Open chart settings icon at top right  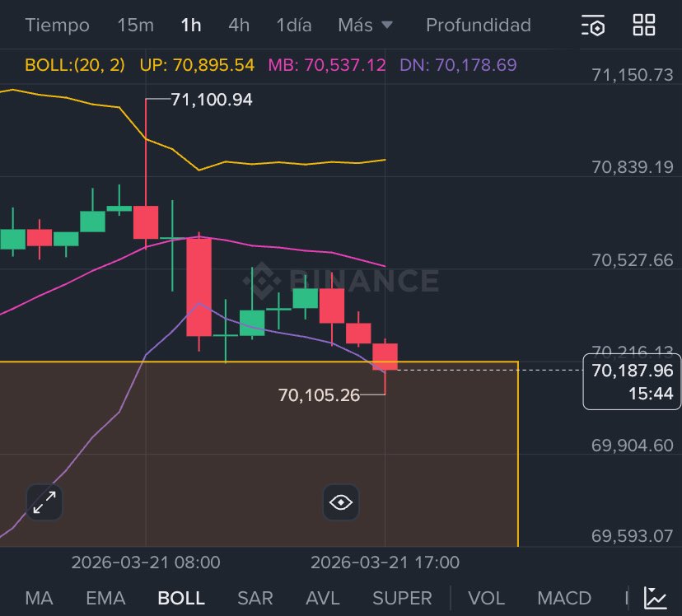[593, 26]
